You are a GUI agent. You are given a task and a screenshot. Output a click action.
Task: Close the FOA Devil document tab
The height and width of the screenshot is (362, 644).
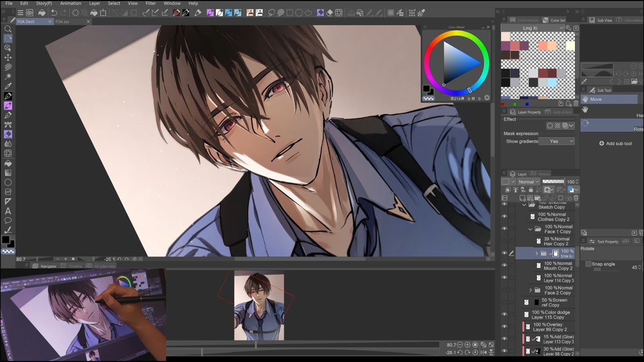[50, 22]
